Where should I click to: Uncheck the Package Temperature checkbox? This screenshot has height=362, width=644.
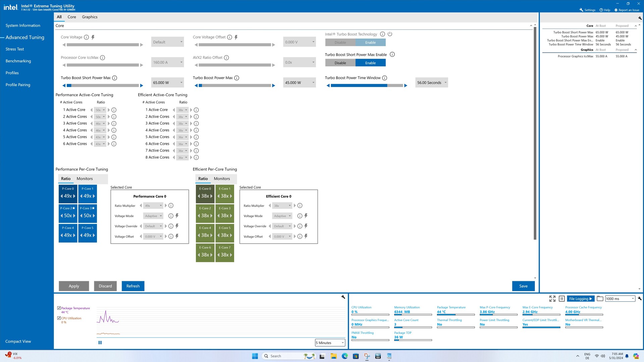pos(59,308)
